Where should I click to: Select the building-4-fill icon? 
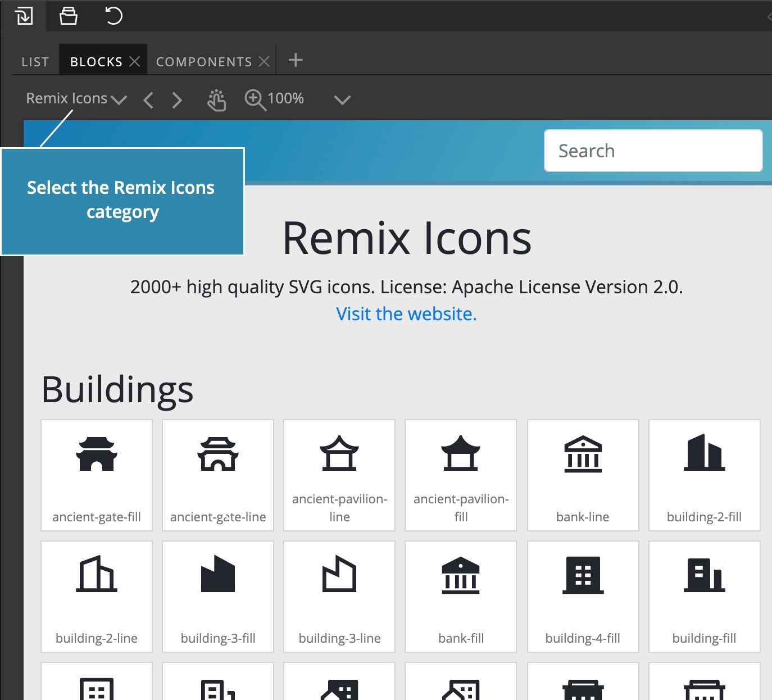pyautogui.click(x=583, y=597)
